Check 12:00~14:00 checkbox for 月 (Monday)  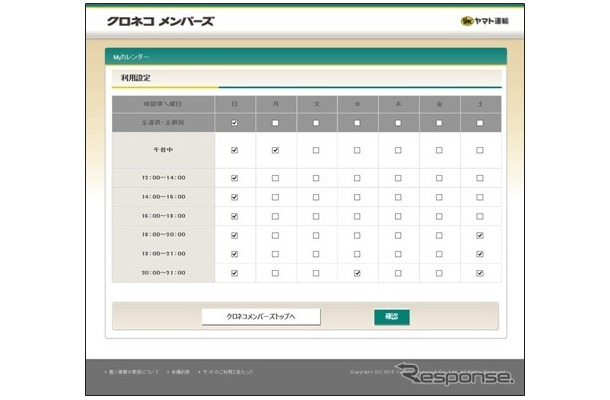coord(275,178)
